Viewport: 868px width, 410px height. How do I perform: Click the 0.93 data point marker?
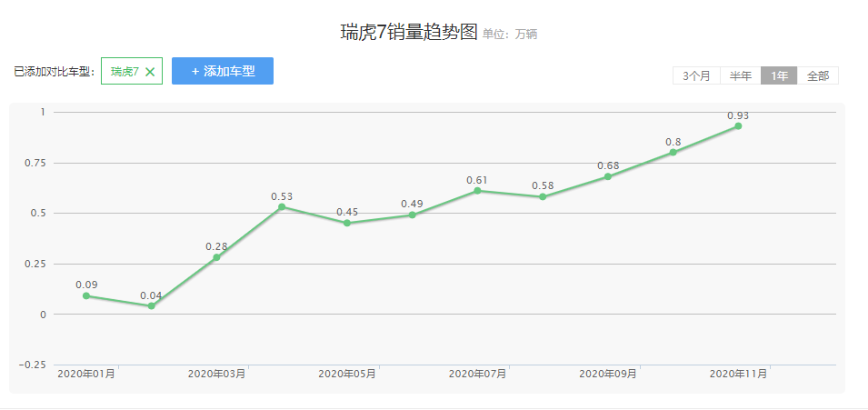coord(738,126)
